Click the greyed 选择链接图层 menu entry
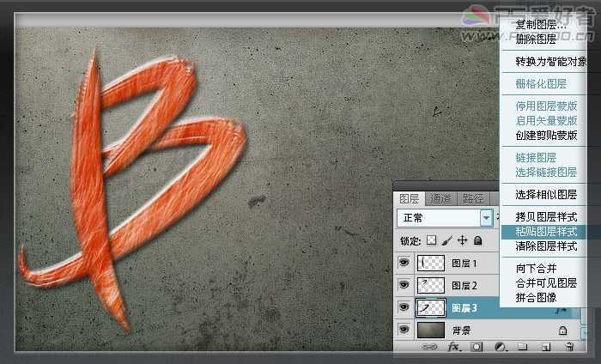 pos(546,172)
